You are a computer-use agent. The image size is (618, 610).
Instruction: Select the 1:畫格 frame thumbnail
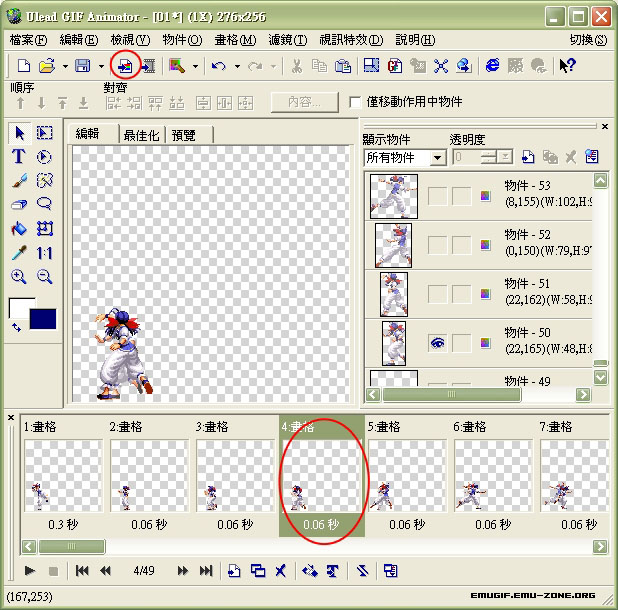(63, 476)
